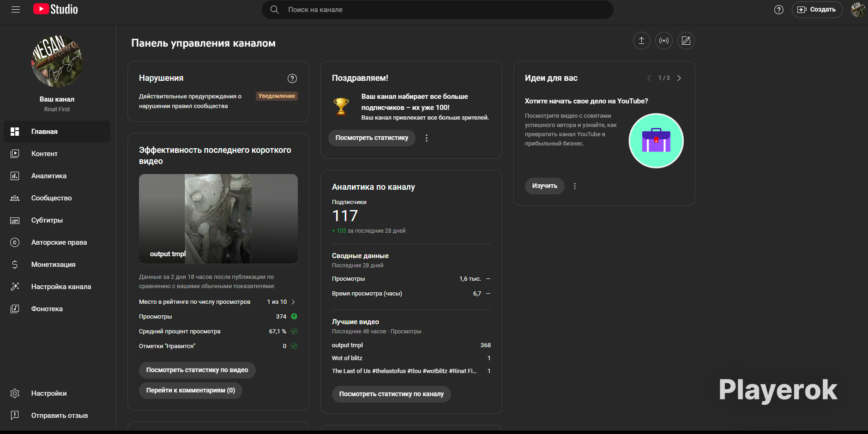This screenshot has width=868, height=434.
Task: Click the Посмотреть статистику button
Action: (x=372, y=138)
